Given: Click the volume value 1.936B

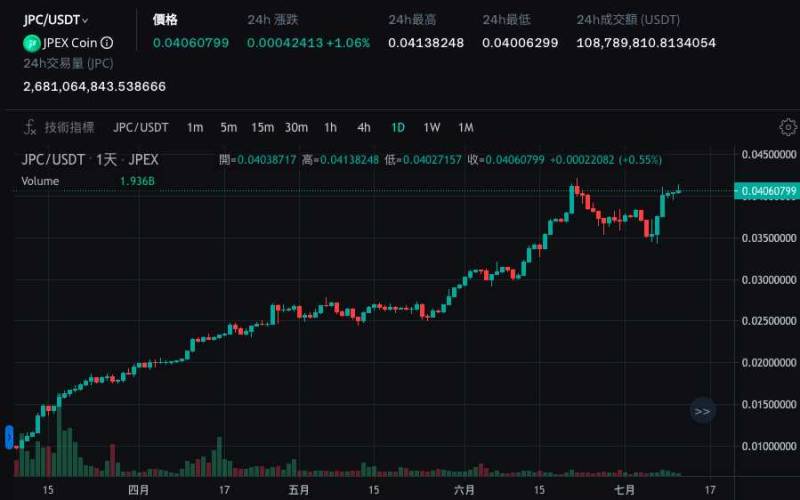Looking at the screenshot, I should tap(137, 181).
